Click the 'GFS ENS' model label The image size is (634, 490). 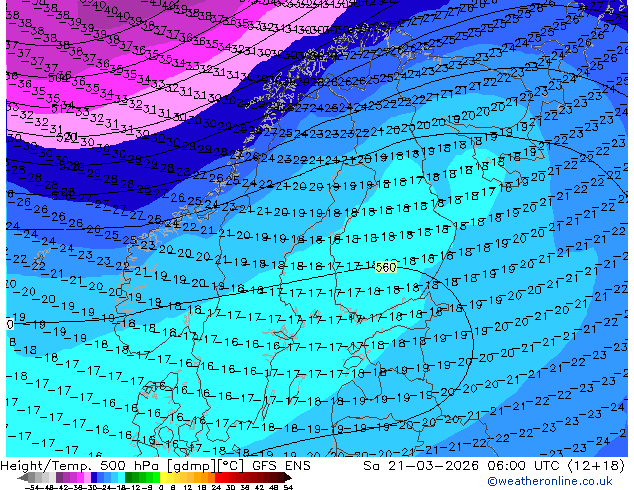click(281, 465)
